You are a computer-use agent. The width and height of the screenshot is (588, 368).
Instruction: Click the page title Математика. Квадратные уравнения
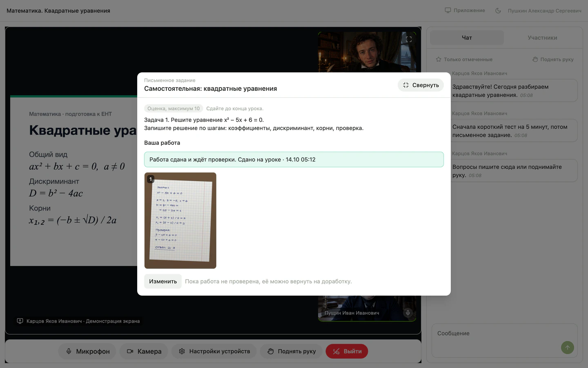(58, 11)
